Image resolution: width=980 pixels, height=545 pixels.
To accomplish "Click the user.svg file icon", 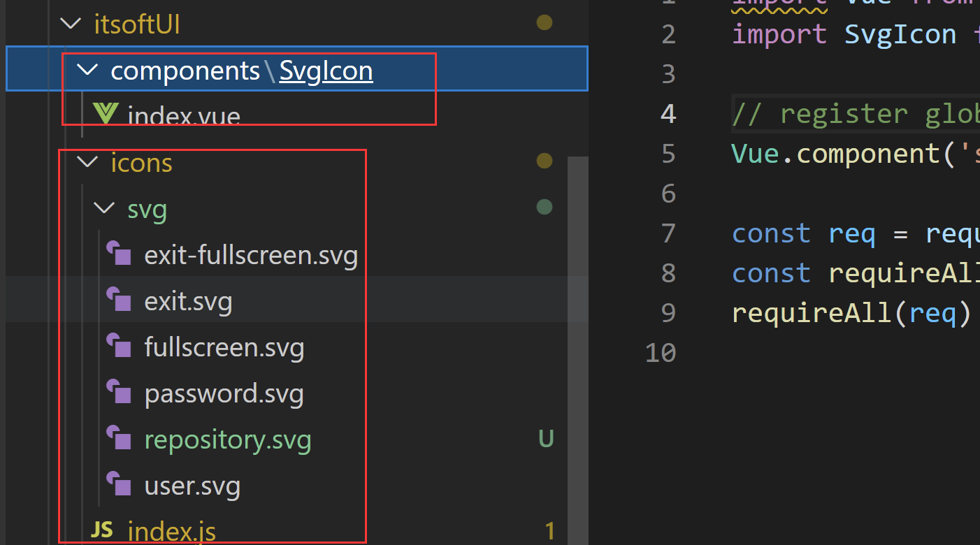I will click(119, 485).
